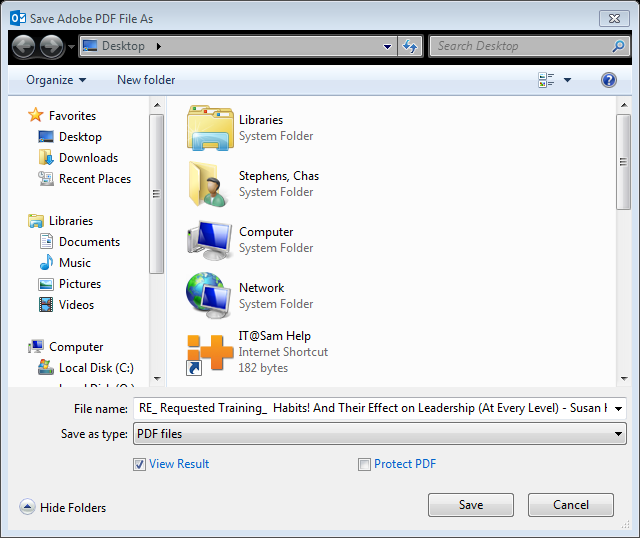Image resolution: width=640 pixels, height=538 pixels.
Task: Click the Cancel button
Action: tap(571, 505)
